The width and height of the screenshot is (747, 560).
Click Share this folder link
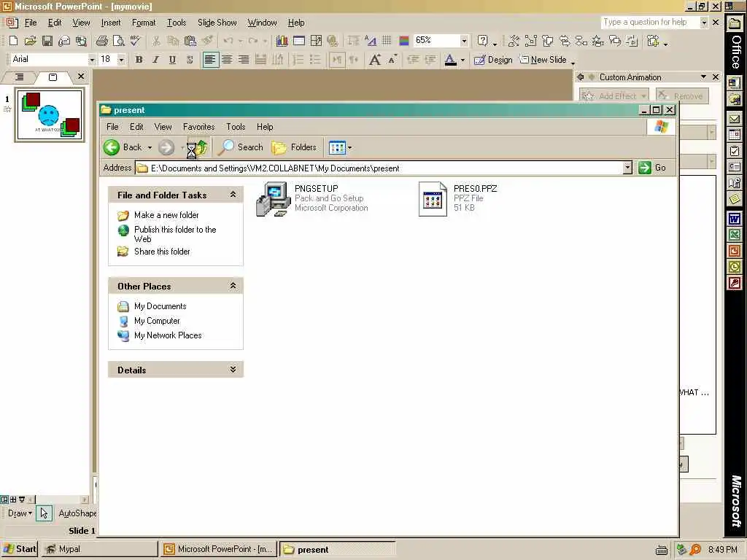162,252
